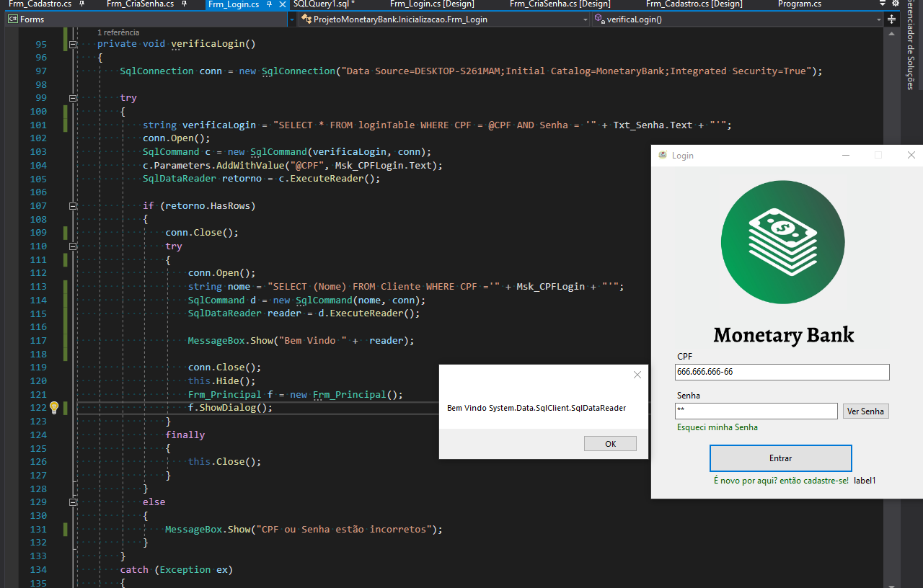Open the Frm_Cadastro.cs code tab

pyautogui.click(x=40, y=4)
